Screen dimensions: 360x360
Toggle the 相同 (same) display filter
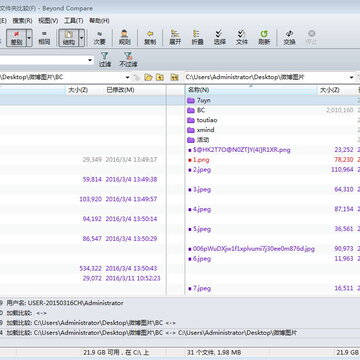(x=44, y=37)
